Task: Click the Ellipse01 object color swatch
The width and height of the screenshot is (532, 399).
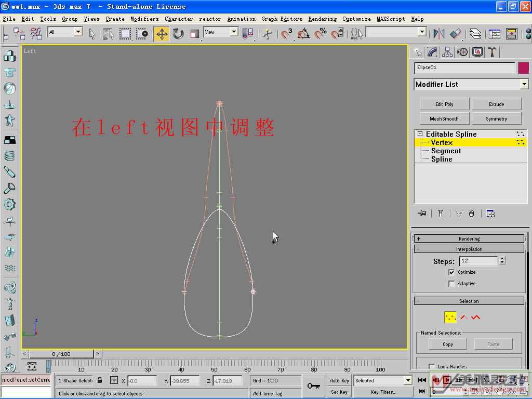Action: coord(524,68)
